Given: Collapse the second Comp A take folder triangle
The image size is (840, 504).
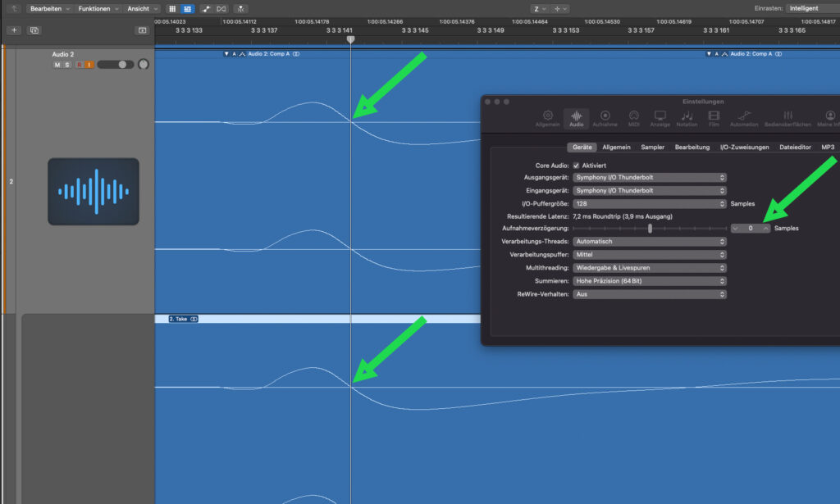Looking at the screenshot, I should [x=709, y=53].
